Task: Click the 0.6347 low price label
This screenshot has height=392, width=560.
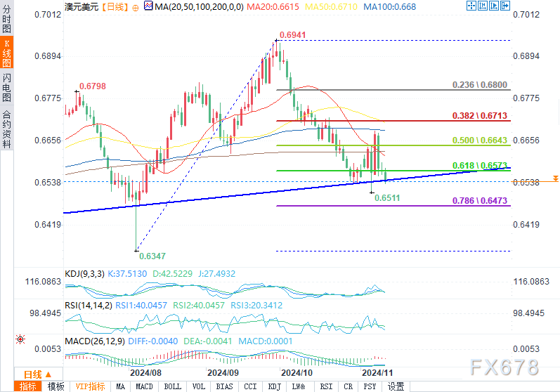Action: [x=152, y=256]
